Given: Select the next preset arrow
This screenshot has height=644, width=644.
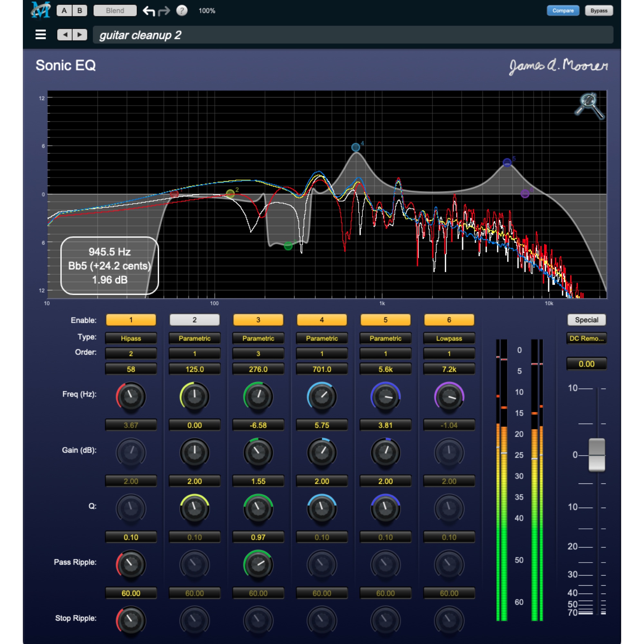Looking at the screenshot, I should [80, 35].
